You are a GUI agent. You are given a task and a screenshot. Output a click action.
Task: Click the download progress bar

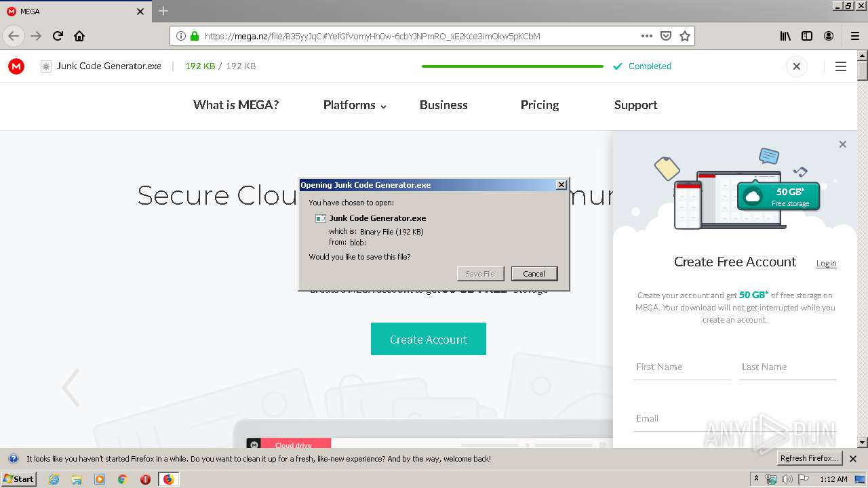pyautogui.click(x=513, y=66)
